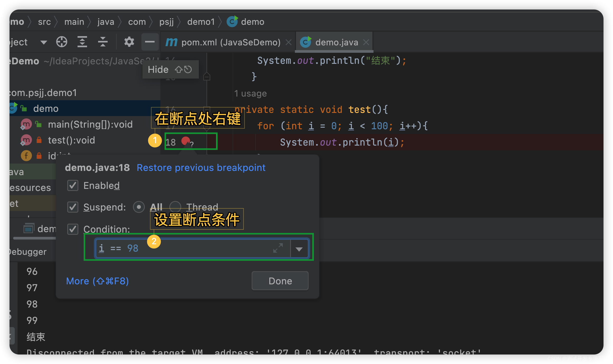Select test():void method in the tree
The width and height of the screenshot is (613, 364).
pos(71,140)
